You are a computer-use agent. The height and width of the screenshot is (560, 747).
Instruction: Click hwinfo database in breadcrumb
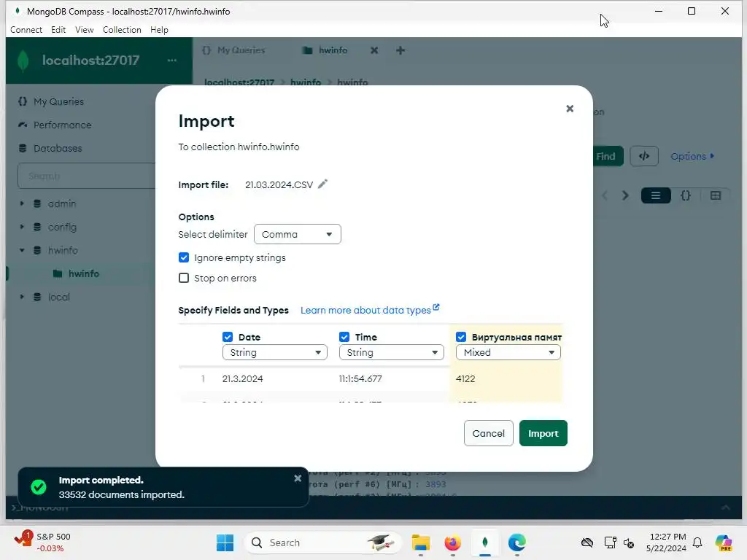[x=306, y=82]
